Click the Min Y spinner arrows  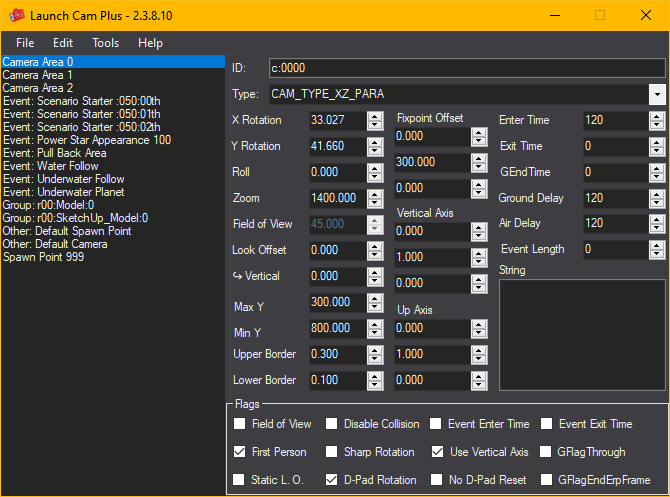375,328
